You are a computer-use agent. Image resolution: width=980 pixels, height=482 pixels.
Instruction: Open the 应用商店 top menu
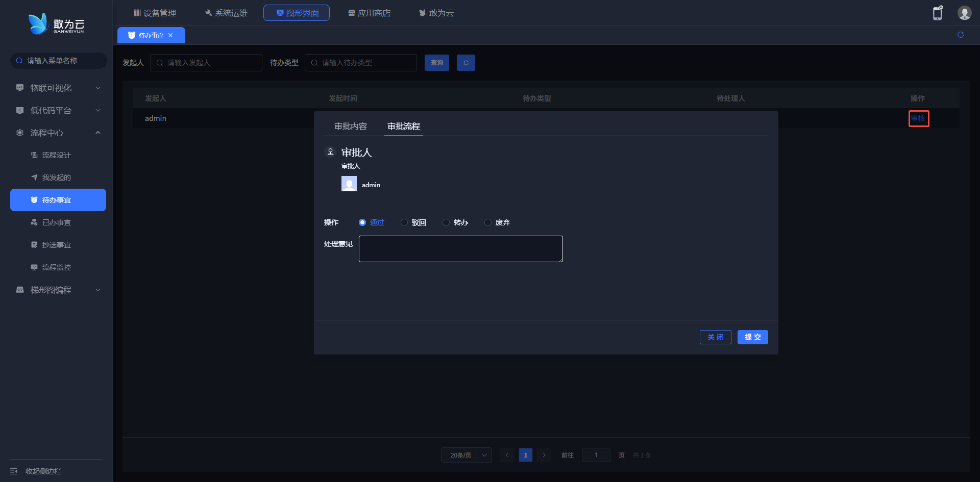pyautogui.click(x=369, y=13)
